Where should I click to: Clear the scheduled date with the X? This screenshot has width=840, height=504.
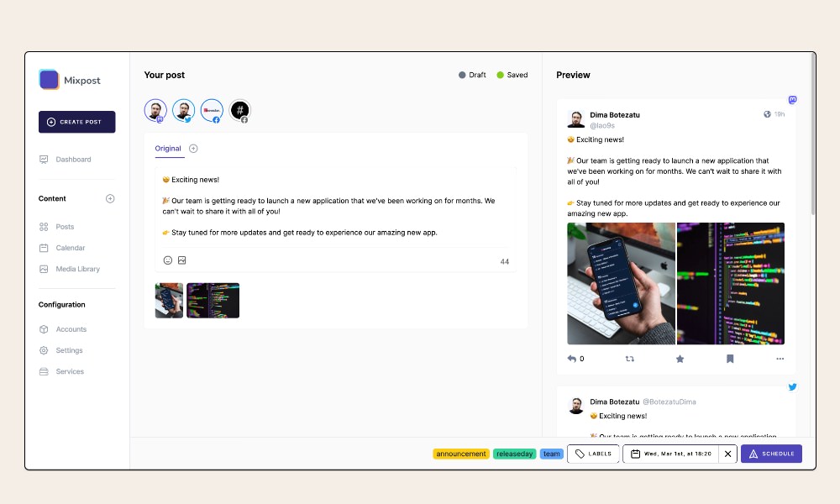point(727,454)
